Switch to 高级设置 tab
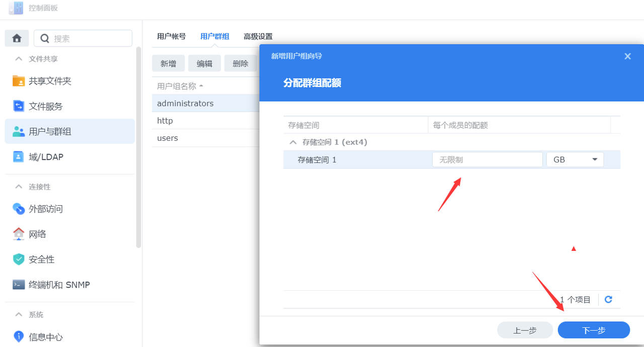644x347 pixels. click(x=258, y=36)
